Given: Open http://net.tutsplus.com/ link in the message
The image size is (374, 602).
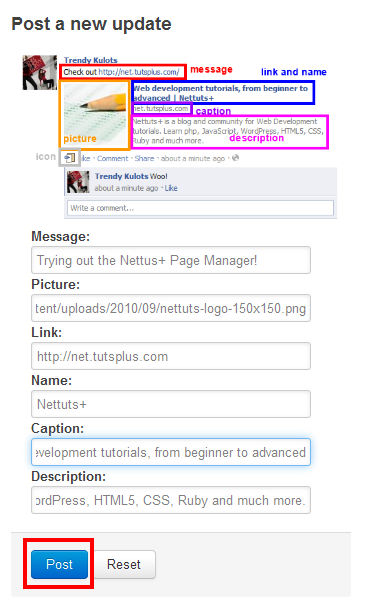Looking at the screenshot, I should coord(139,72).
